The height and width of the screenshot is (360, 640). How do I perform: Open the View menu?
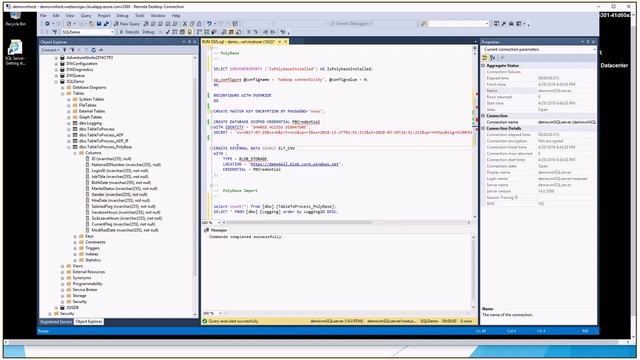70,16
